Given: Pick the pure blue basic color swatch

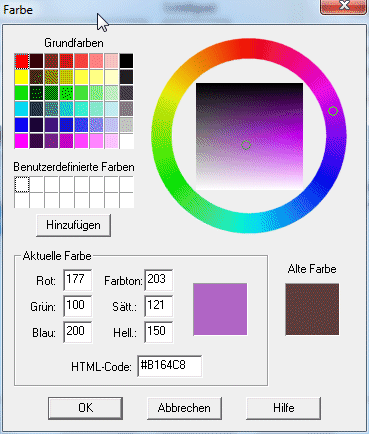Looking at the screenshot, I should coord(22,125).
